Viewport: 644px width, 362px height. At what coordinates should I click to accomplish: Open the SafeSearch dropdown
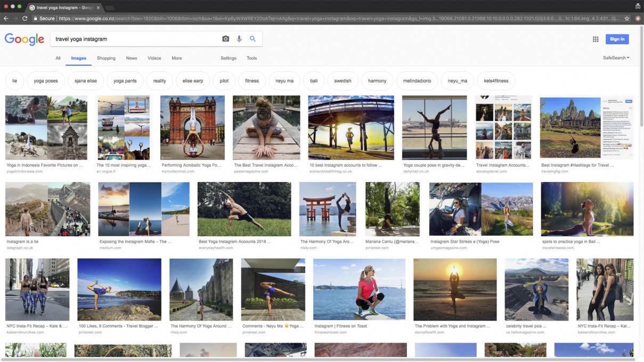[616, 58]
